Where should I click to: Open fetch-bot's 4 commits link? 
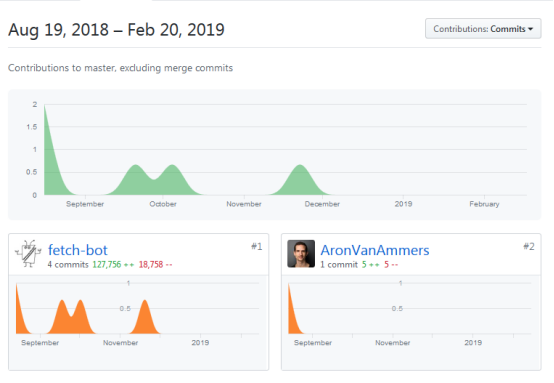click(x=68, y=265)
